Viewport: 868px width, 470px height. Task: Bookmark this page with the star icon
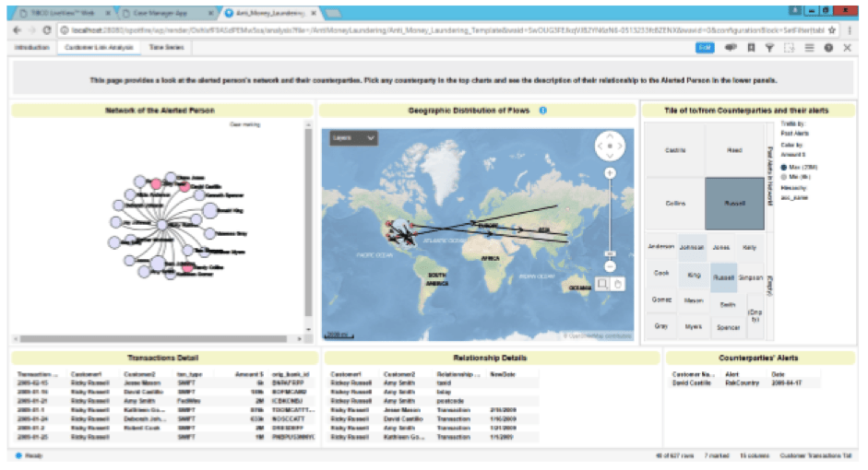pos(832,30)
